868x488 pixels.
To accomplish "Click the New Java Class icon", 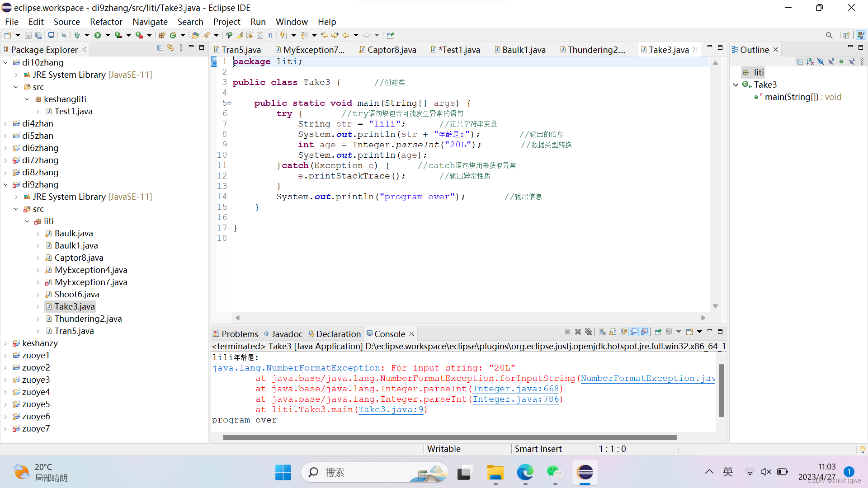I will tap(173, 35).
